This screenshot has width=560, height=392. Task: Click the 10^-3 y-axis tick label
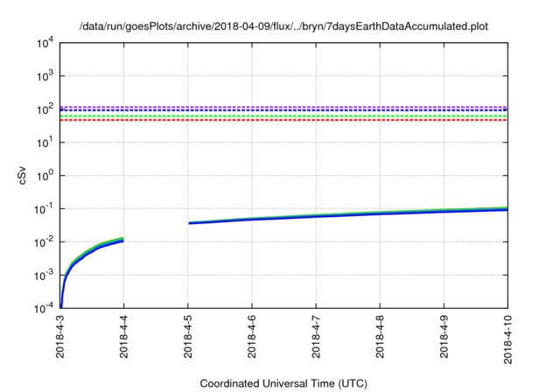click(x=44, y=275)
